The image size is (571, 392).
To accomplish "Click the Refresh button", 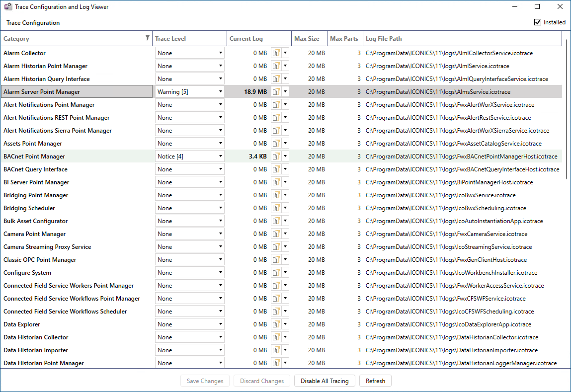I will click(x=375, y=381).
